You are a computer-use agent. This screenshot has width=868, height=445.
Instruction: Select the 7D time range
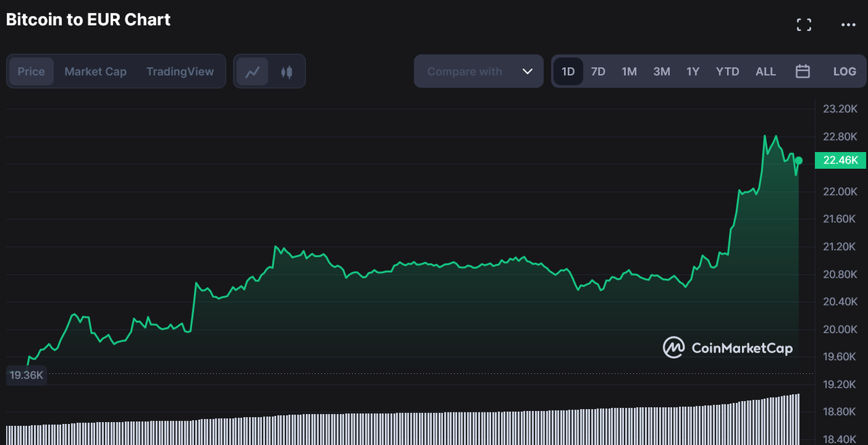tap(598, 71)
